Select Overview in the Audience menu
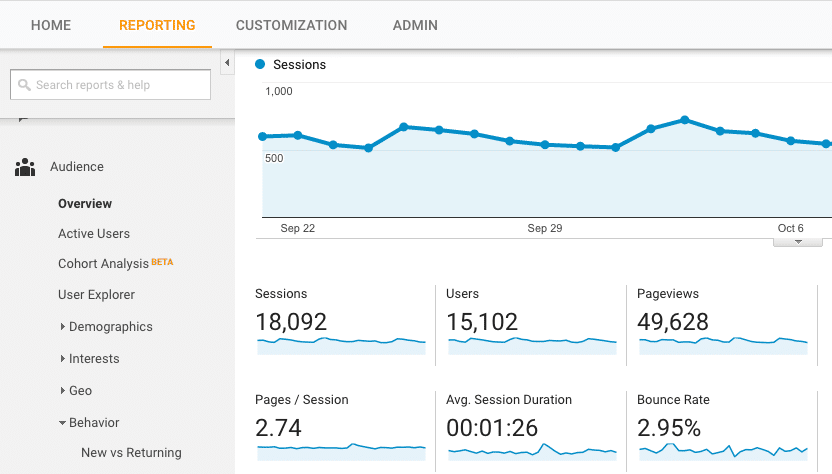The image size is (832, 474). (x=85, y=204)
